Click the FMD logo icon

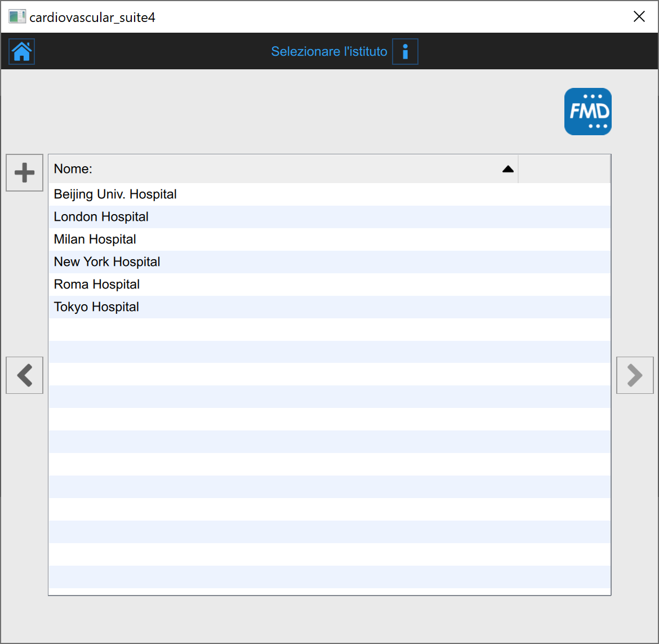587,112
